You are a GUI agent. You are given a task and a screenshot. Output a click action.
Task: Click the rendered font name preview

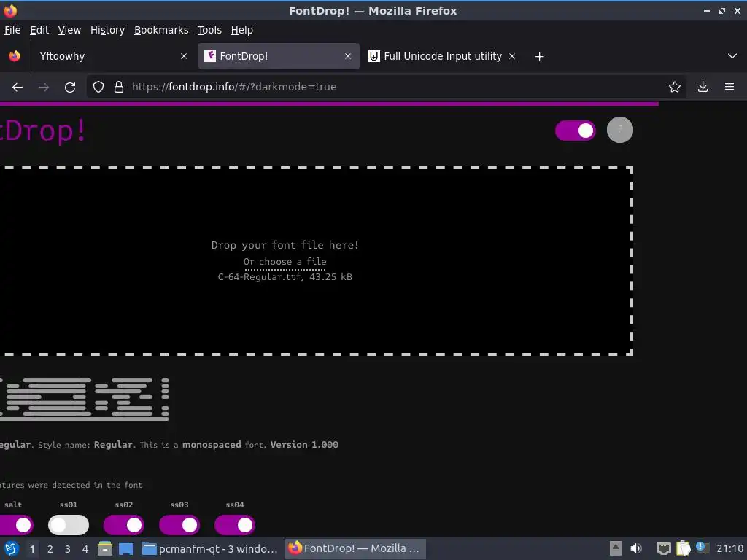[85, 399]
